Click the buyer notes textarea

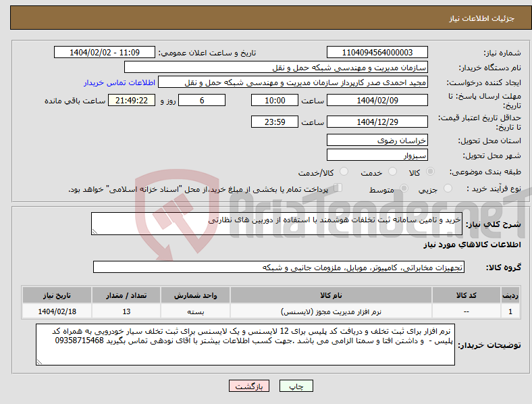pos(245,345)
